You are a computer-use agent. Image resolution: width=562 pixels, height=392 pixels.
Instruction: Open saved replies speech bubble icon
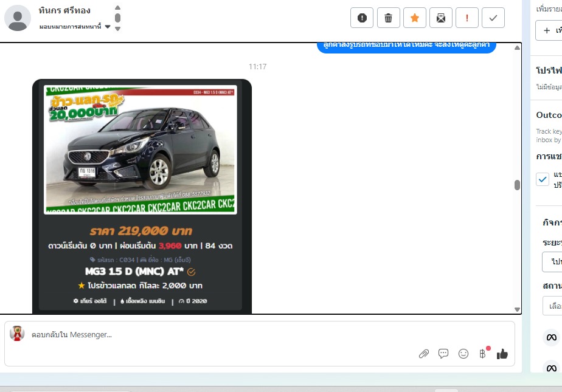tap(443, 354)
